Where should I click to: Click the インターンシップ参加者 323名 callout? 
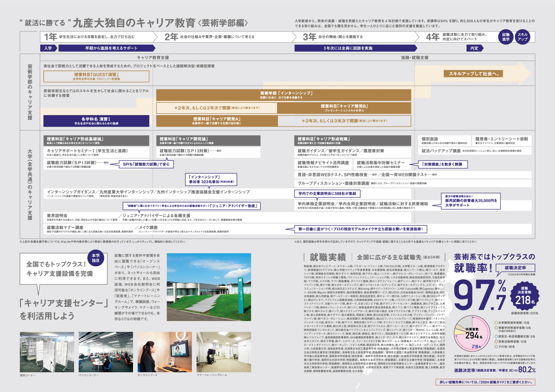pos(211,179)
